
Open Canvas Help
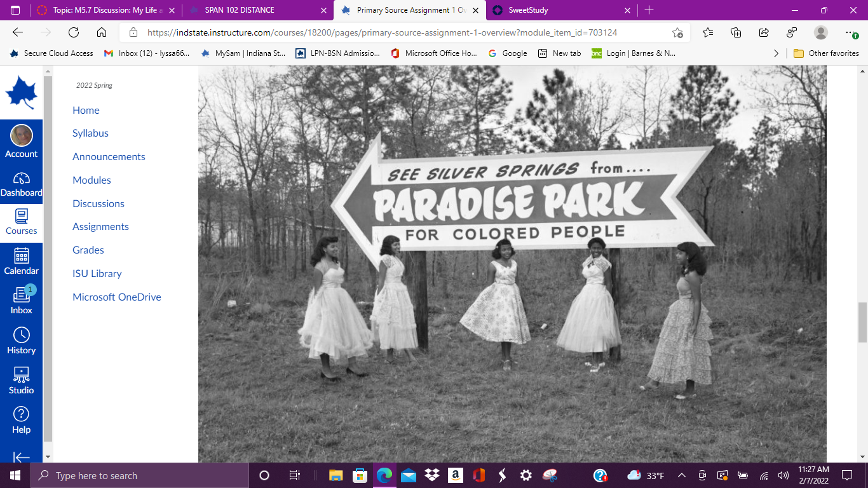point(22,421)
